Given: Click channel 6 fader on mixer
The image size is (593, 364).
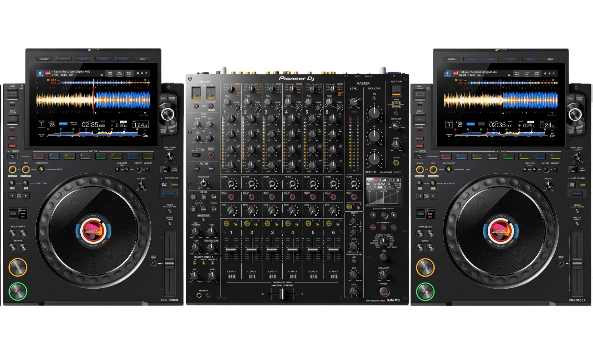Looking at the screenshot, I should 333,250.
